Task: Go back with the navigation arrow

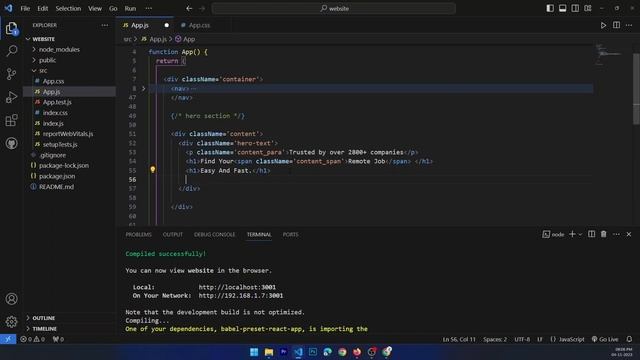Action: coord(189,8)
